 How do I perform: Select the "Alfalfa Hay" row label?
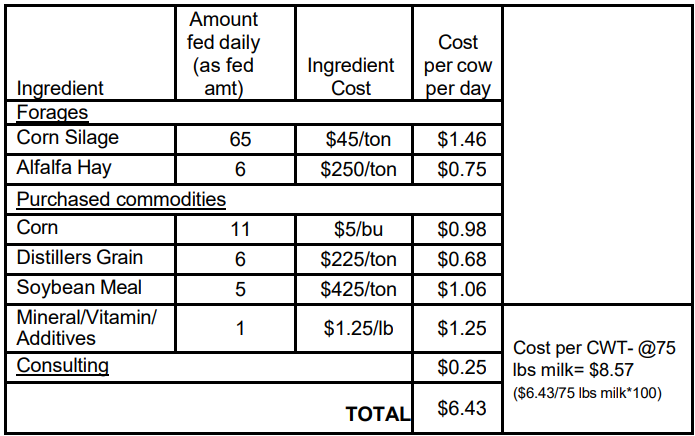[x=63, y=168]
